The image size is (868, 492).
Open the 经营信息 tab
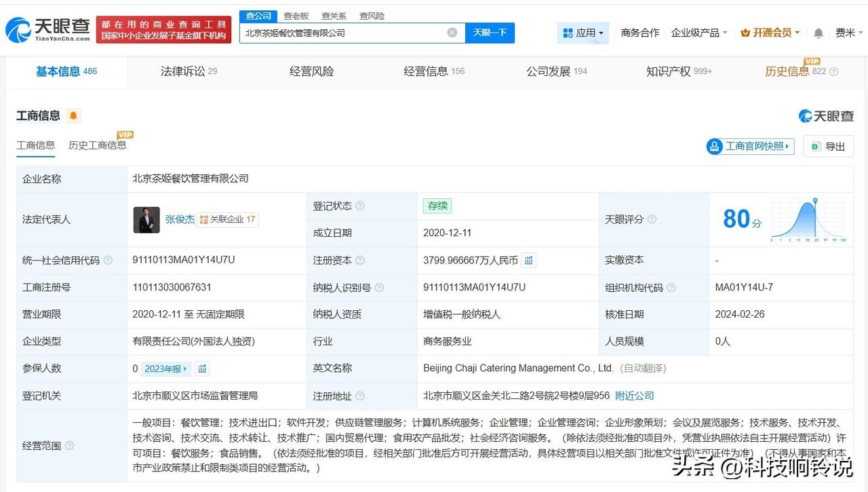434,71
